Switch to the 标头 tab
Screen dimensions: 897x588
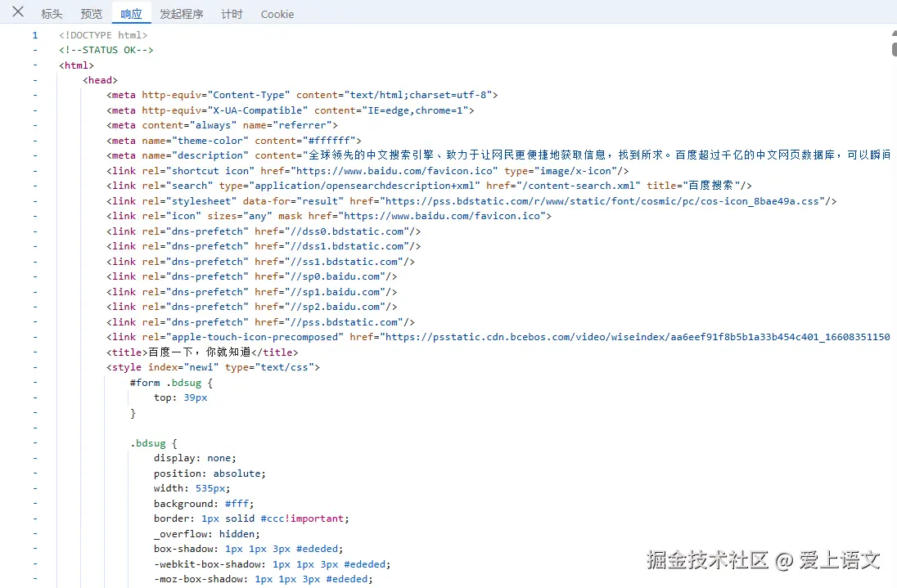coord(52,14)
